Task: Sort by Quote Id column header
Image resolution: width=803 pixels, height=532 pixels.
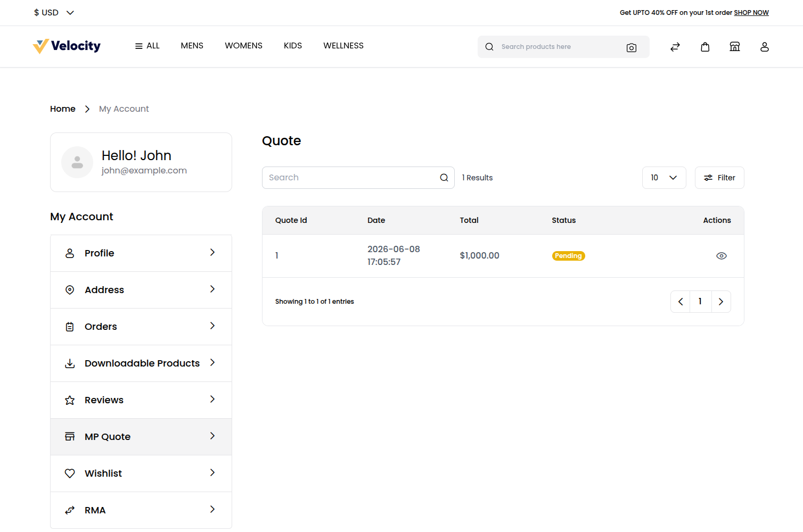Action: 291,220
